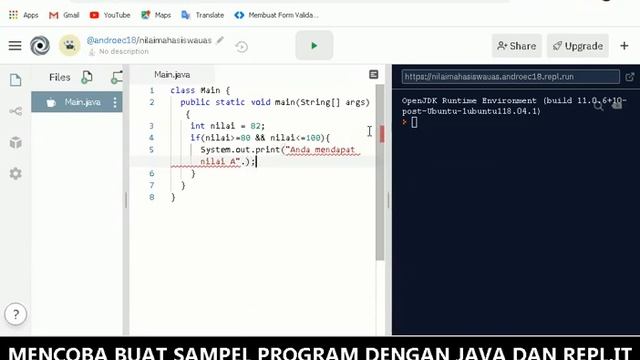
Task: Click line number 6 in gutter
Action: point(151,173)
